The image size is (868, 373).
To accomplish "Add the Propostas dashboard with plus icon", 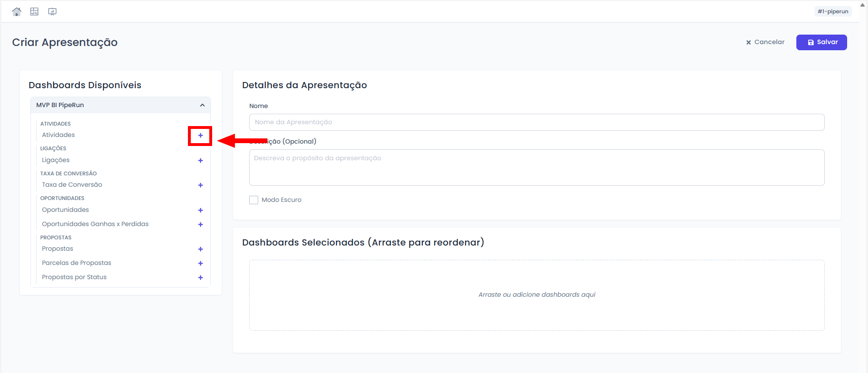I will pyautogui.click(x=200, y=249).
